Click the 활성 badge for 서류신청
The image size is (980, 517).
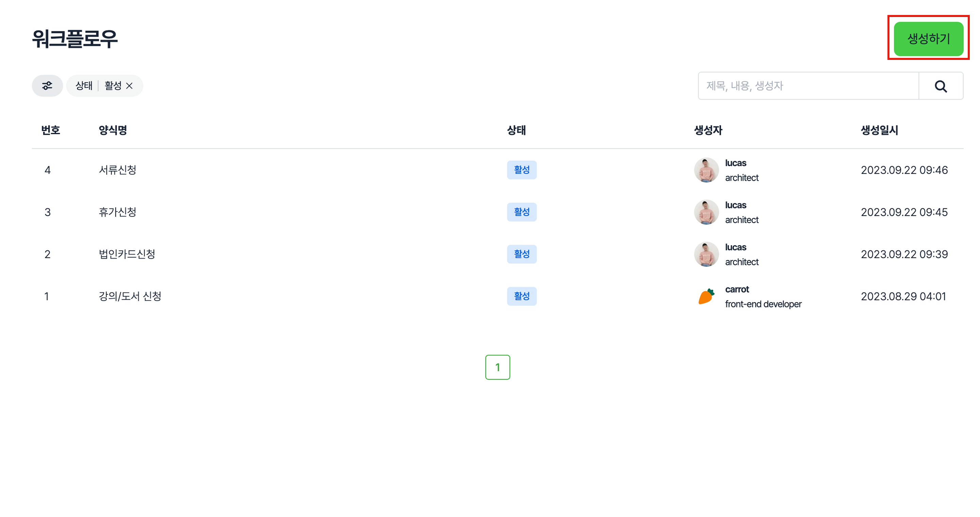(522, 170)
